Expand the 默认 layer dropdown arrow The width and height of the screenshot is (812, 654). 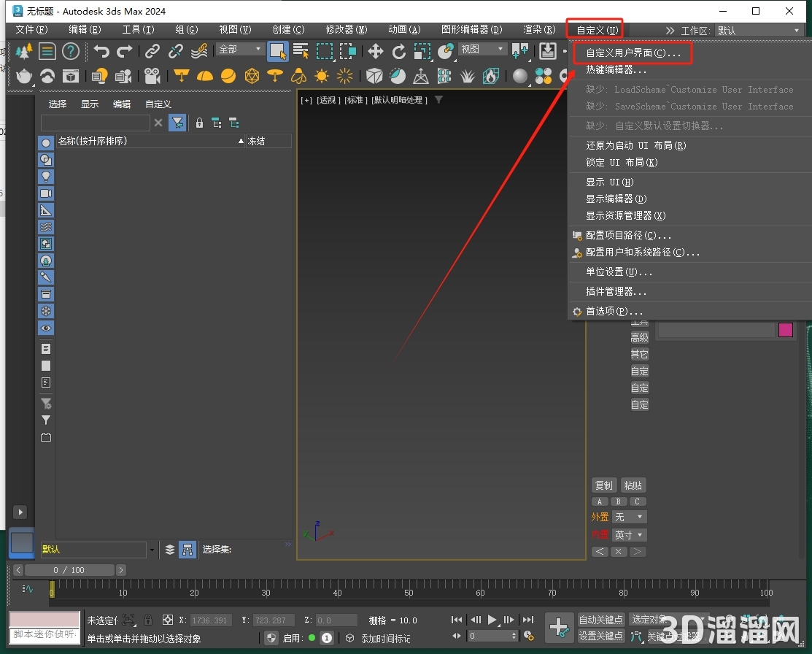click(152, 550)
